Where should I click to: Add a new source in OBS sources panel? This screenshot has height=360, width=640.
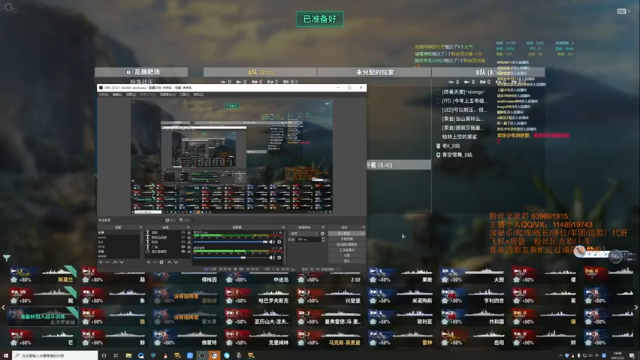(x=148, y=262)
